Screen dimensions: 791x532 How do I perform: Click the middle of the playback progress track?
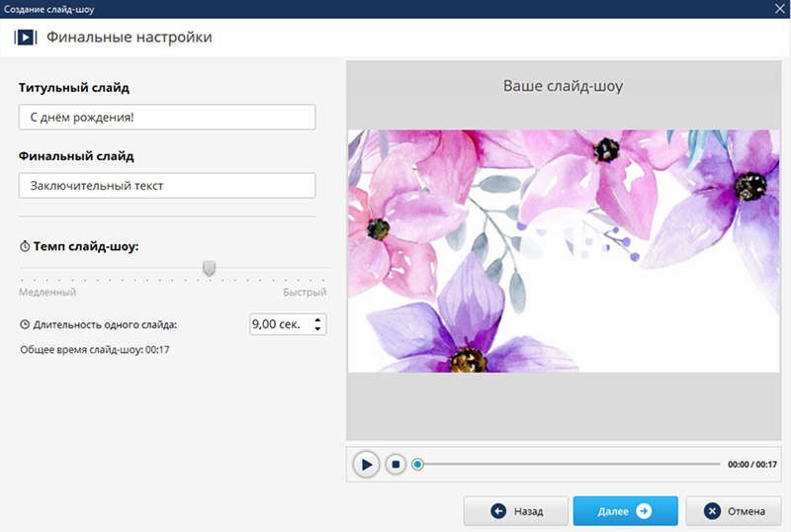569,464
